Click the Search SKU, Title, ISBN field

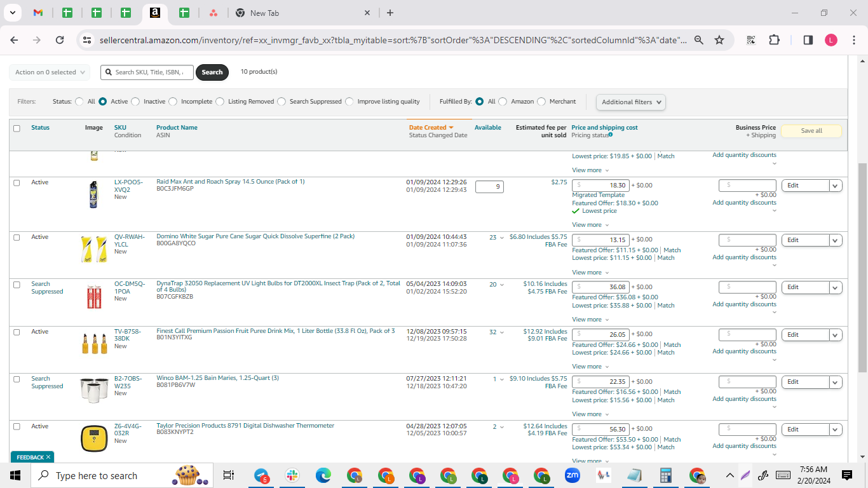tap(147, 72)
